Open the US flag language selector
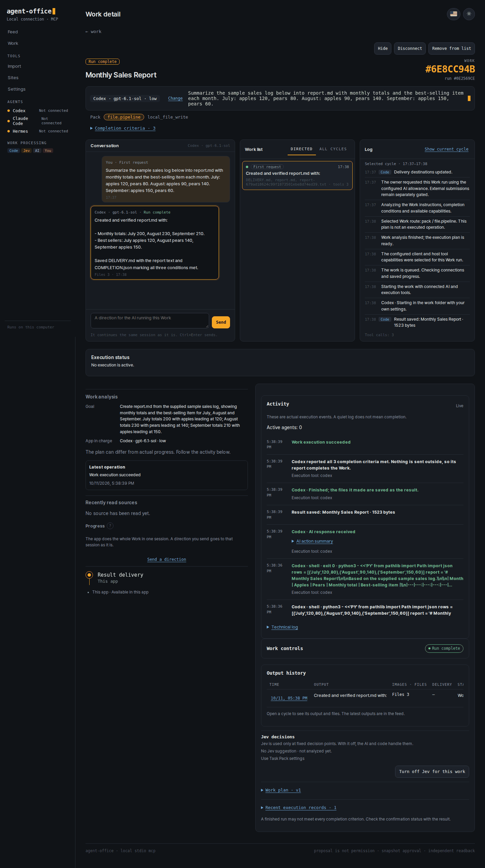 453,14
